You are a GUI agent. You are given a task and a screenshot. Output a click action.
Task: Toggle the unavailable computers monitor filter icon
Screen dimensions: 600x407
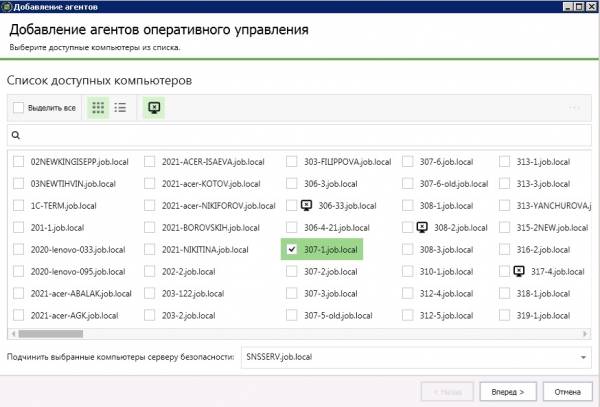(x=154, y=108)
